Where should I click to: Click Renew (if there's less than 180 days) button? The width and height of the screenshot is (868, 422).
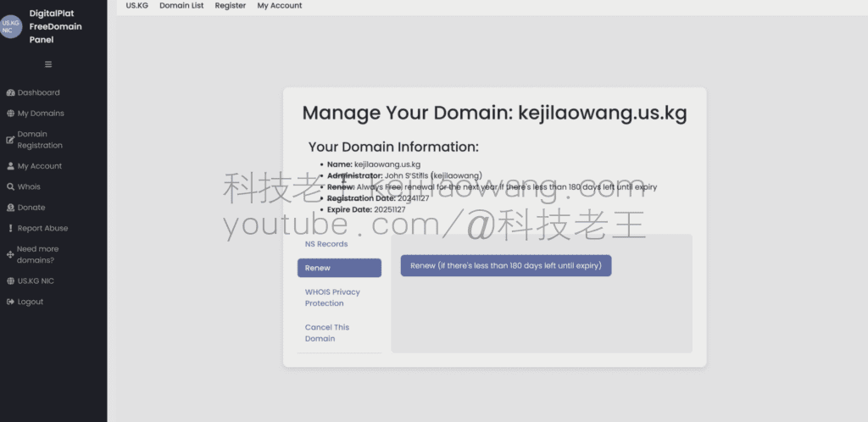tap(506, 265)
